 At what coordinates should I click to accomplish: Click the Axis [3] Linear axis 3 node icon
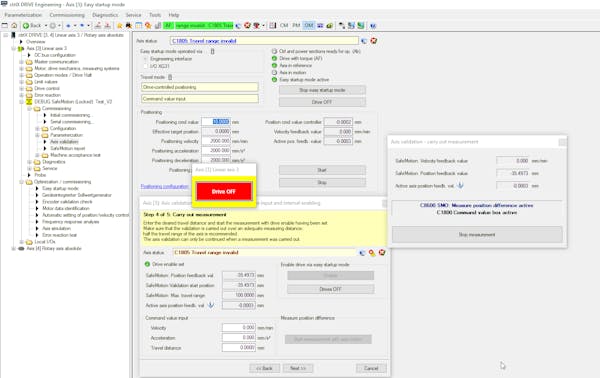point(21,49)
